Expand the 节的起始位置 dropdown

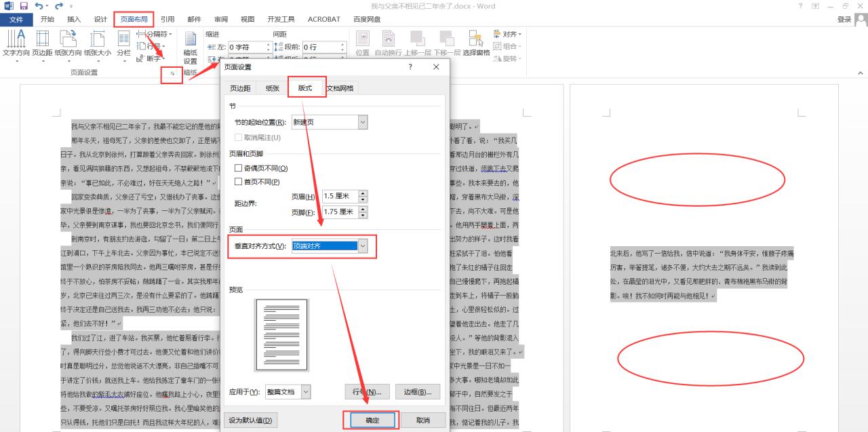coord(363,122)
